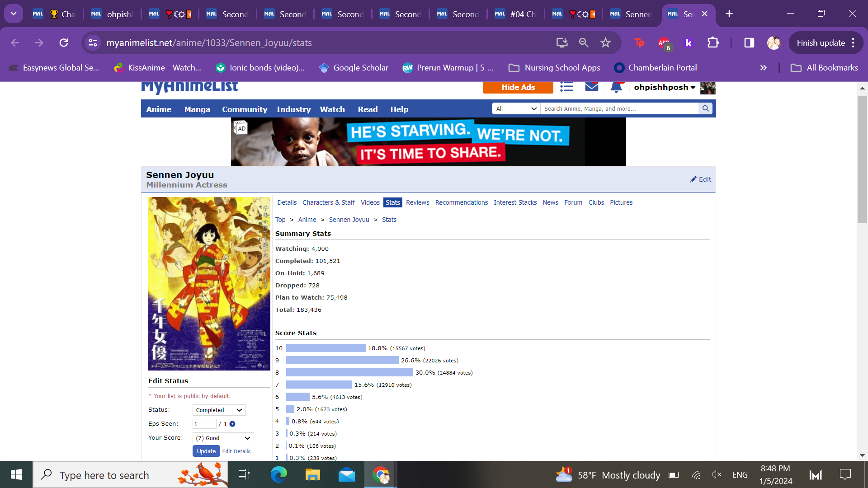Switch to the Recommendations tab
The height and width of the screenshot is (488, 868).
click(x=462, y=202)
